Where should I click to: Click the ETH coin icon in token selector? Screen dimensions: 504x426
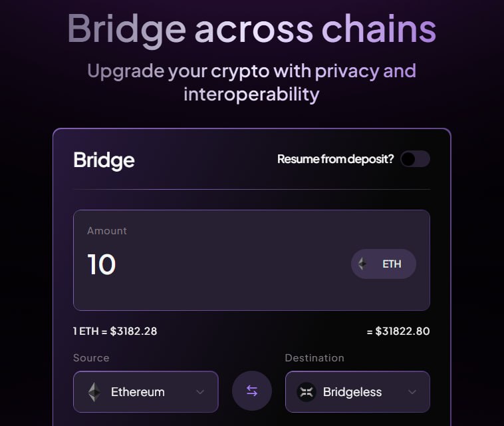(362, 264)
